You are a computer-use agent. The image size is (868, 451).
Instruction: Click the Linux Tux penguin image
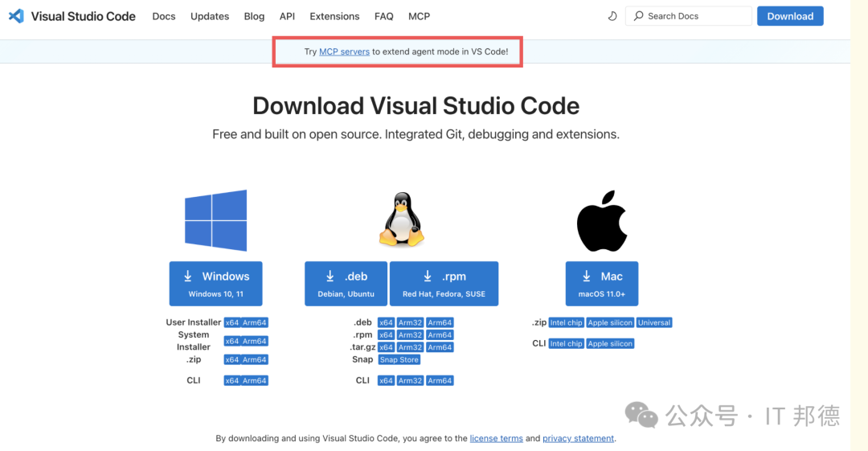pos(402,219)
